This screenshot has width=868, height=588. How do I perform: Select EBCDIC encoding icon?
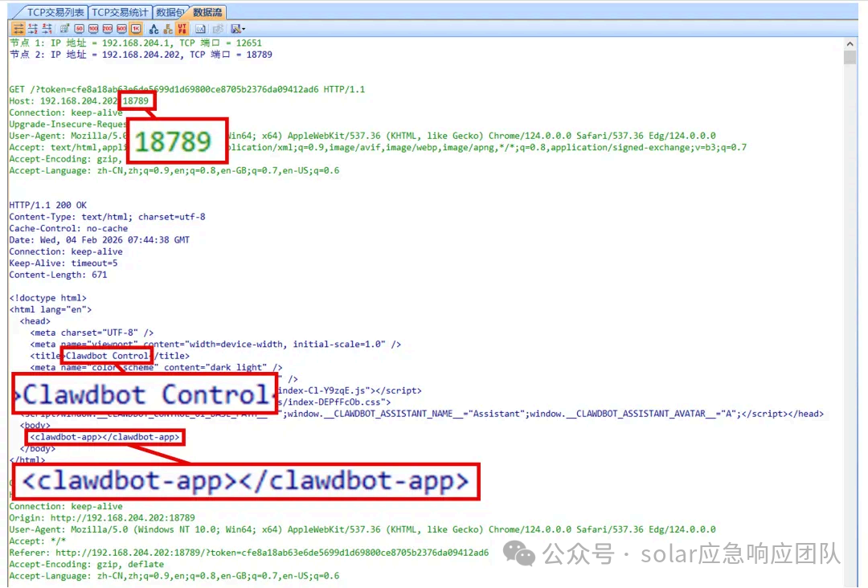168,28
